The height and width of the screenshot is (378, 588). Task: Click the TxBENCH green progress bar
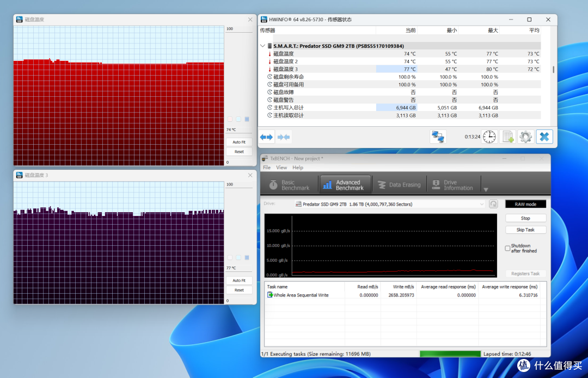[450, 354]
